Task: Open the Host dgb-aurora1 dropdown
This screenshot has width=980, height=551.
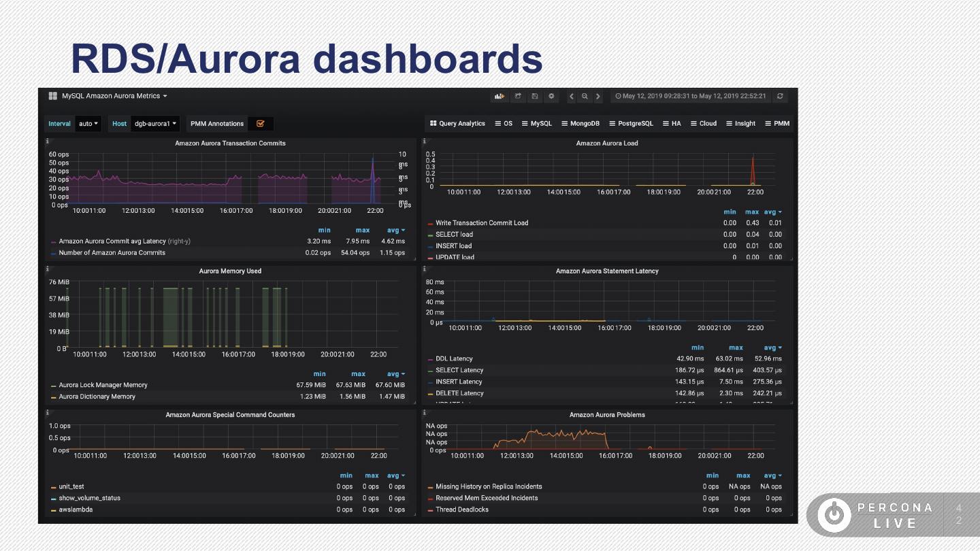Action: [155, 124]
